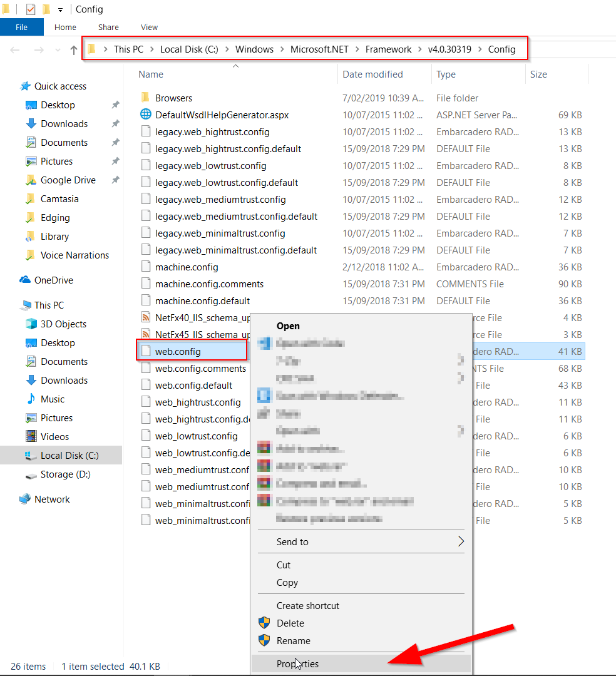This screenshot has width=616, height=676.
Task: Click Music note icon under This PC
Action: pyautogui.click(x=31, y=399)
